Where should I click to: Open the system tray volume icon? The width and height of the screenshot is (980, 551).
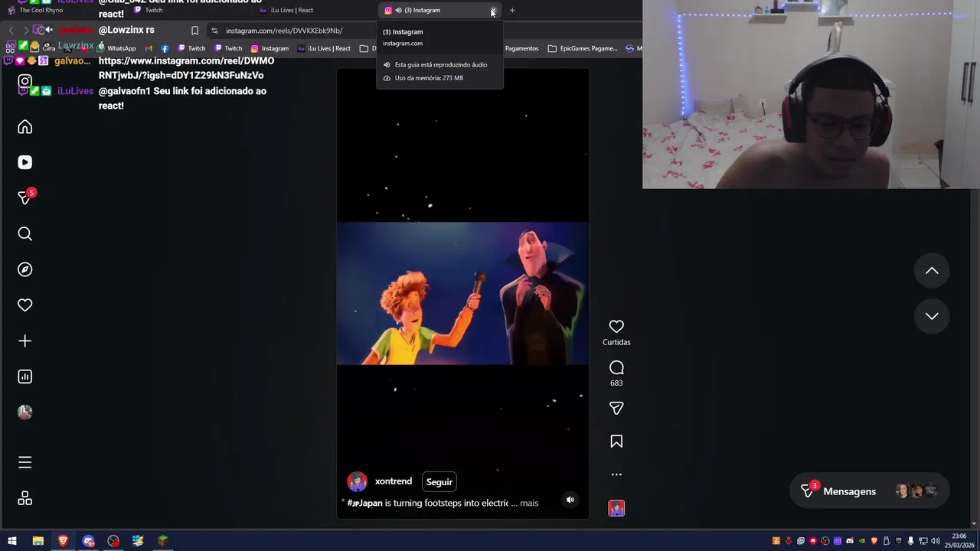(x=935, y=541)
